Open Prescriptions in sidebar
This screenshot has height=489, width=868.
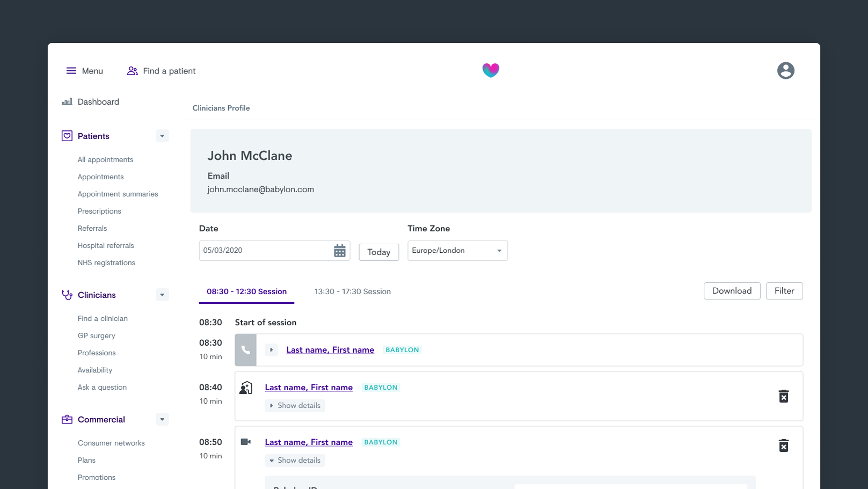pyautogui.click(x=99, y=211)
